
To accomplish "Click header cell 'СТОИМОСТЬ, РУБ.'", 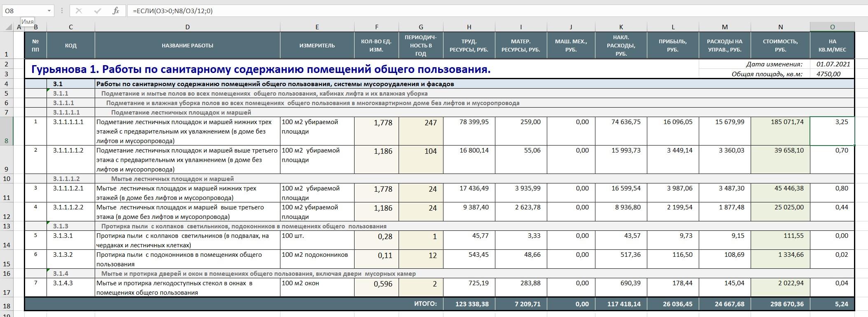I will point(780,45).
